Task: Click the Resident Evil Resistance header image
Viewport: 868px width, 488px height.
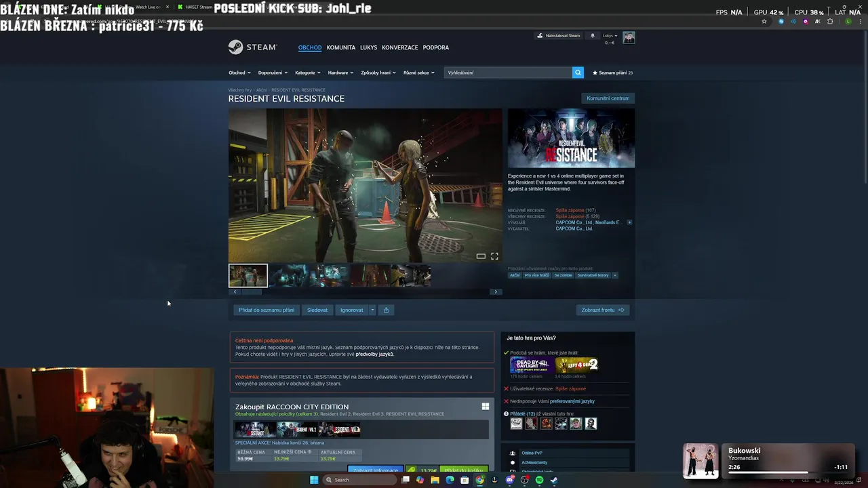Action: tap(571, 138)
